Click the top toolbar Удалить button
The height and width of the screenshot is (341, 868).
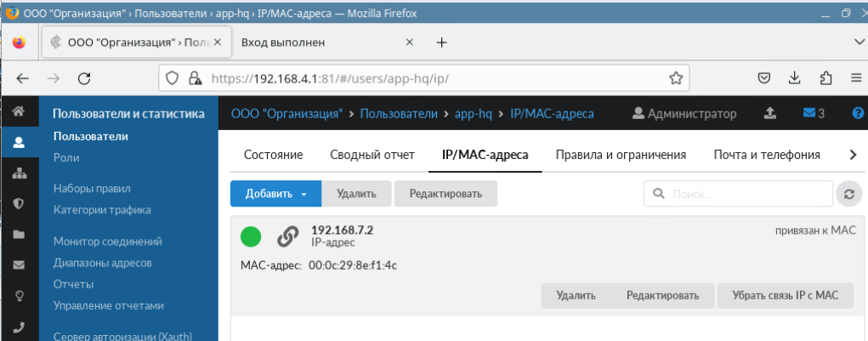(x=356, y=194)
